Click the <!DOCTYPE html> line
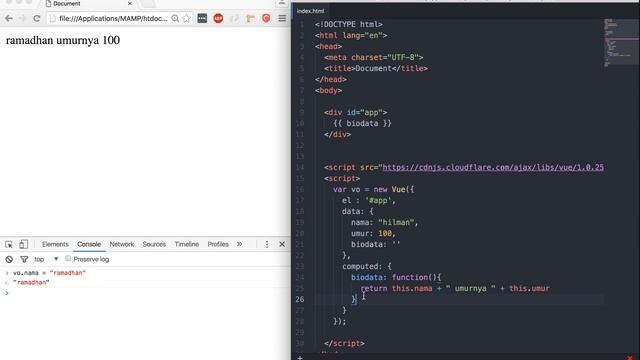640x360 pixels. 349,24
